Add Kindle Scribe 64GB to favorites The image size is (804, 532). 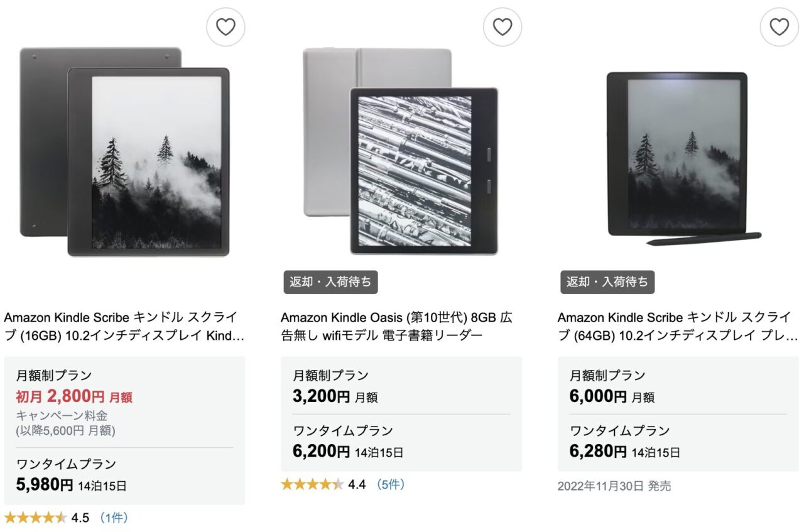click(x=779, y=27)
